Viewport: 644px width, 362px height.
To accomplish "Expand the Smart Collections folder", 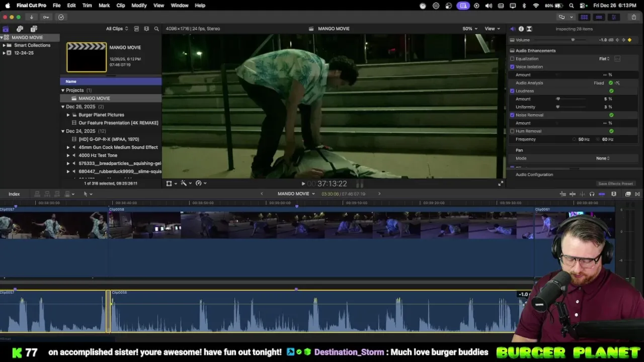I will click(4, 45).
